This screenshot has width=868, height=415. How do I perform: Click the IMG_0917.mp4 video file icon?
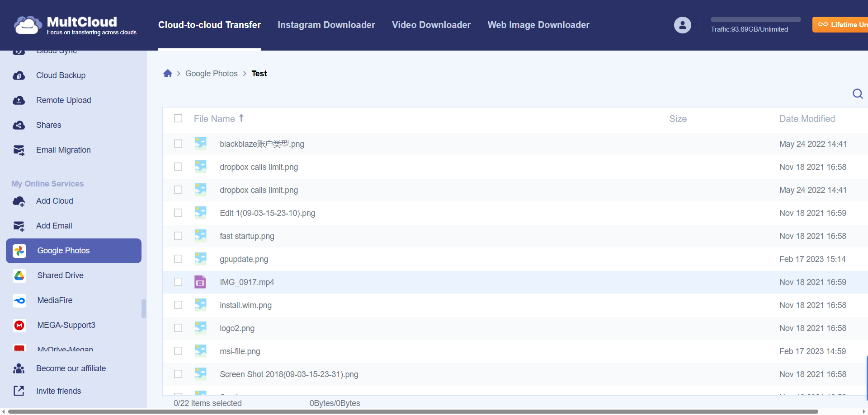[200, 282]
